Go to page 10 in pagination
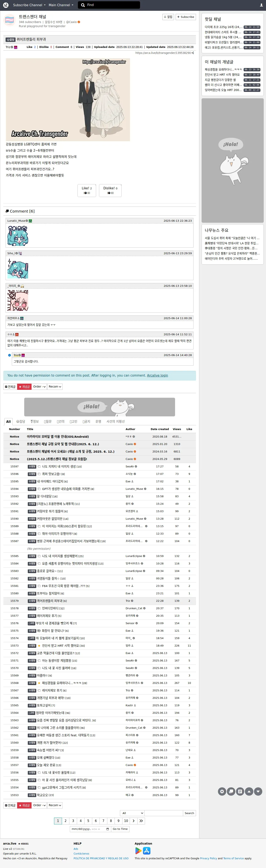Viewport: 266px width, 868px height. tap(126, 821)
